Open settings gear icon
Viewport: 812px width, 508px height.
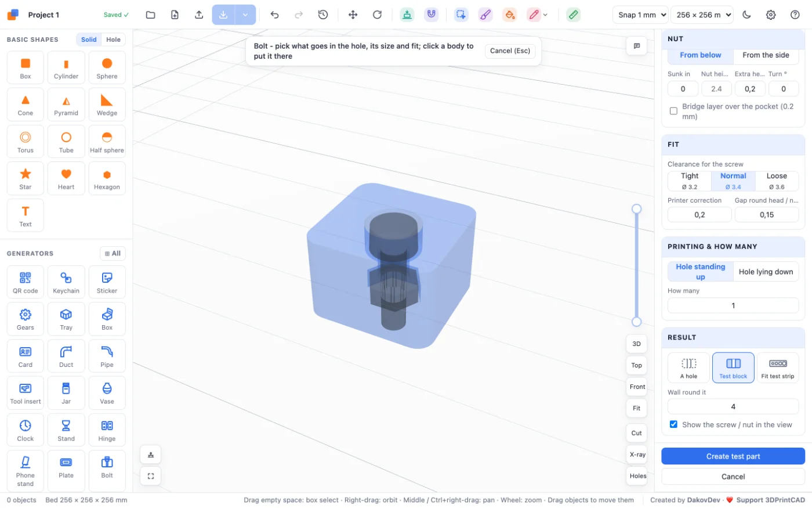pos(771,15)
